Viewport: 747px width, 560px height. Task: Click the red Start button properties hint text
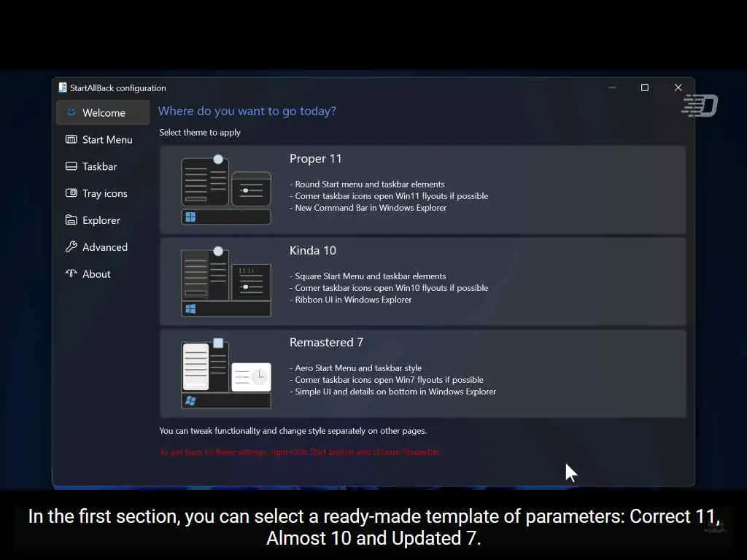[299, 452]
